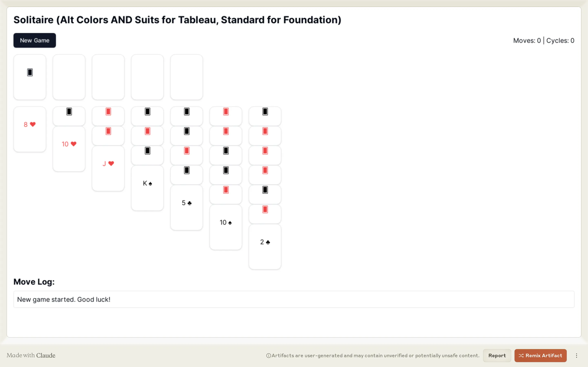Click the club suit icon on 5♣
Screen dimensions: 588x367
point(190,203)
